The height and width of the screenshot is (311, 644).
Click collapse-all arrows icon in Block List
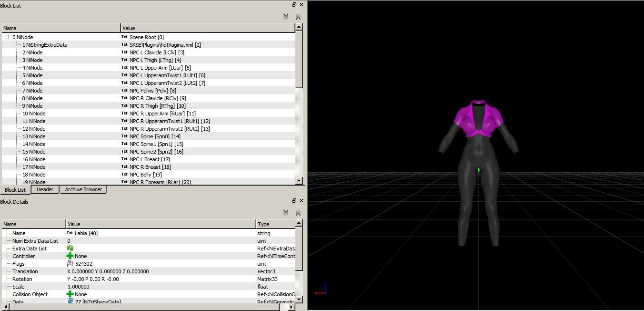point(298,16)
